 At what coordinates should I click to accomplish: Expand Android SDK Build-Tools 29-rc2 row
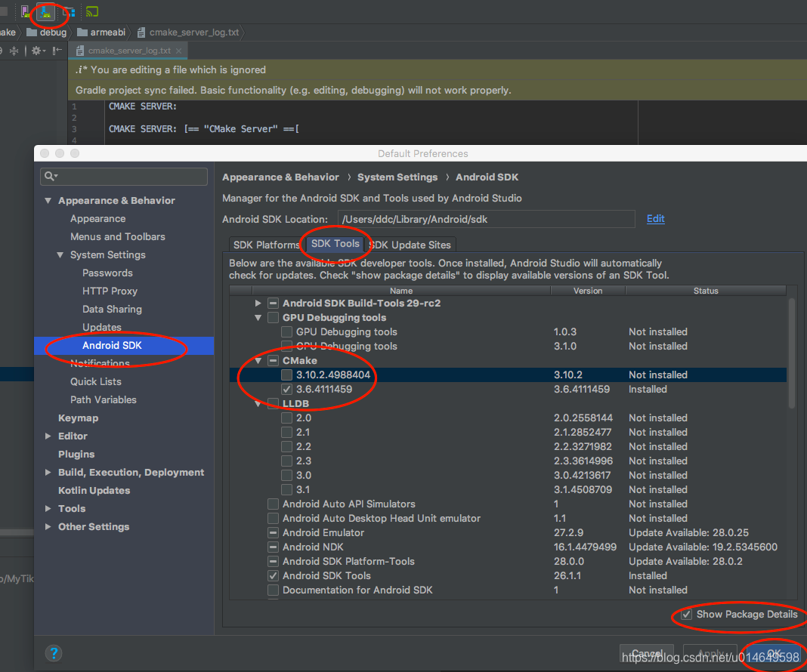click(x=258, y=303)
